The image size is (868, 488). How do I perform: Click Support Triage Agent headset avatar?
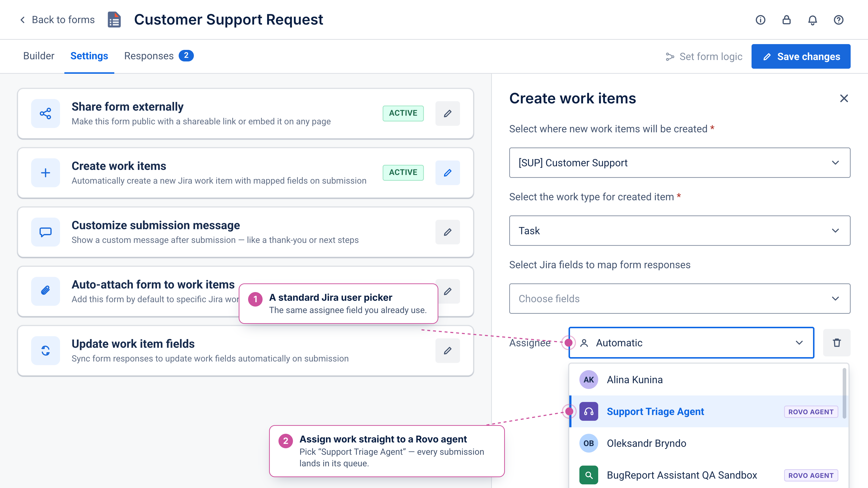(589, 411)
